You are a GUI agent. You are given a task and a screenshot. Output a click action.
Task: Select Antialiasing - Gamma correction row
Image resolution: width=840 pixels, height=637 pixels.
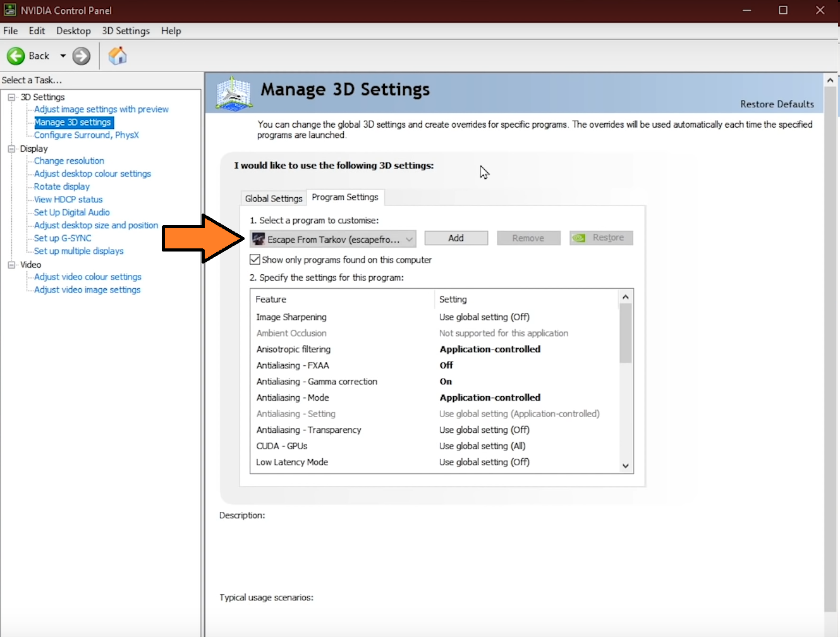(435, 382)
